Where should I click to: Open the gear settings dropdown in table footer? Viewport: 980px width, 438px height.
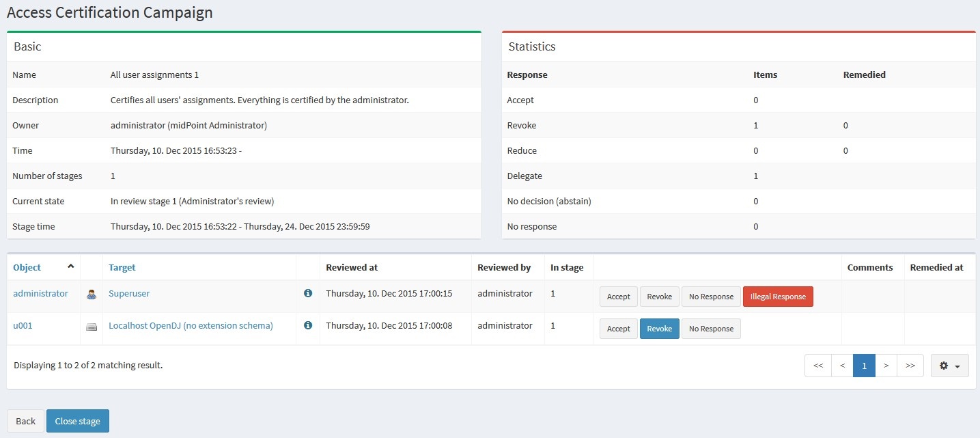point(949,366)
